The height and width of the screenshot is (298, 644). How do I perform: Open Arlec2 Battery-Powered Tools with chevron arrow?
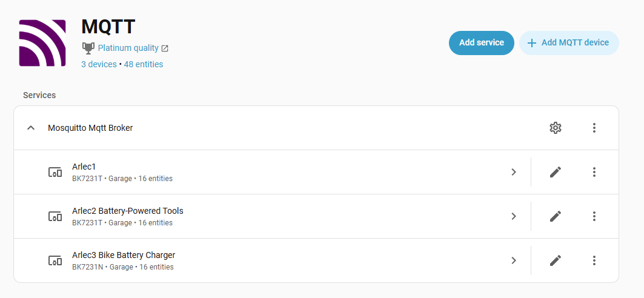tap(514, 216)
